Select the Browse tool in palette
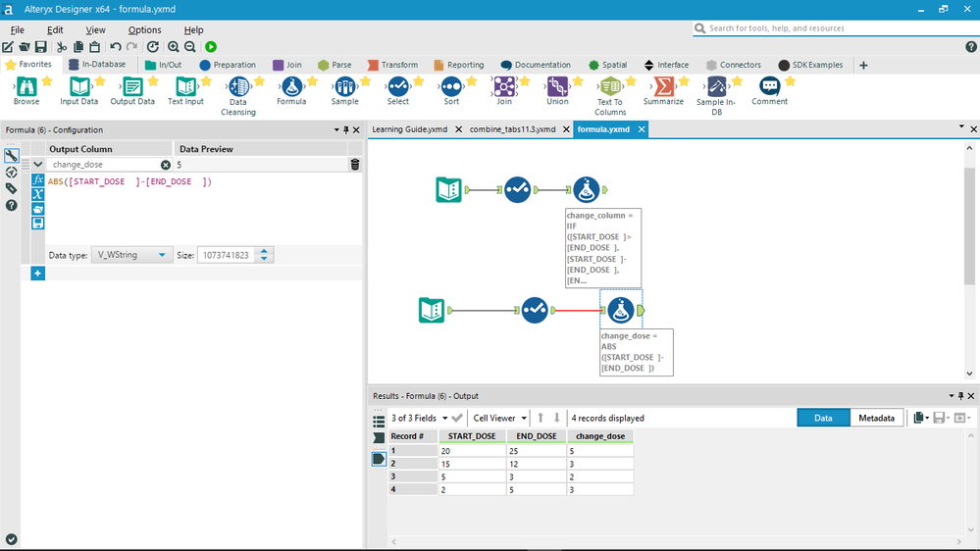 (26, 90)
